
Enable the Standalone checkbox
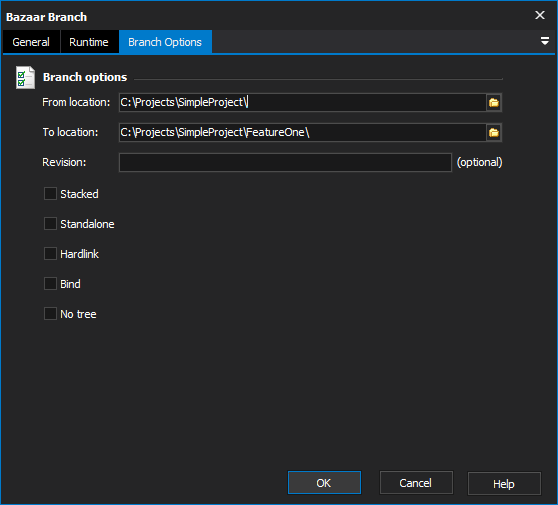[x=50, y=224]
